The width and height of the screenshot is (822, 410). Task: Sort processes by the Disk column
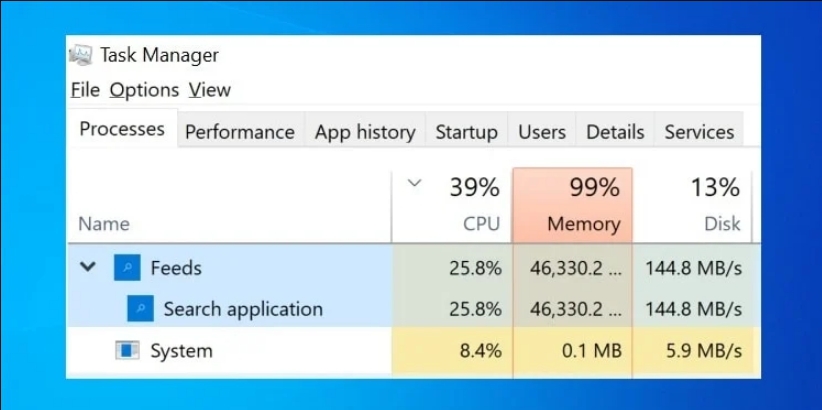[x=692, y=206]
